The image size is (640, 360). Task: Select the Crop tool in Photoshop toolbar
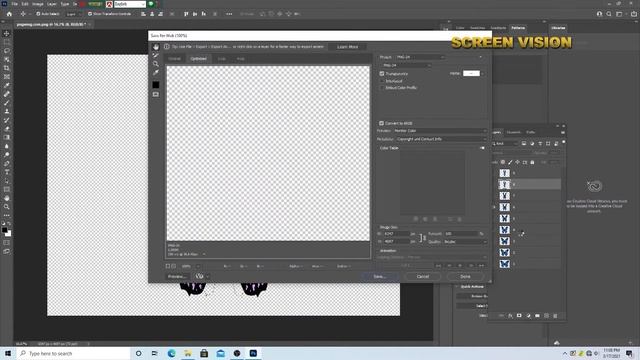tap(7, 68)
